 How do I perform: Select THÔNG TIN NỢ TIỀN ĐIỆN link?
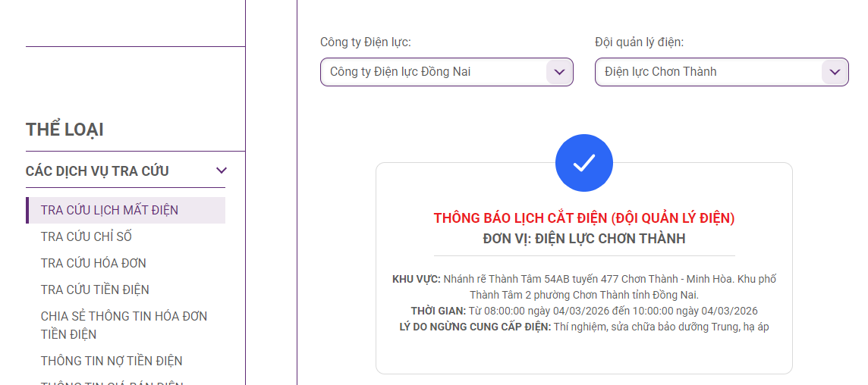click(x=112, y=361)
